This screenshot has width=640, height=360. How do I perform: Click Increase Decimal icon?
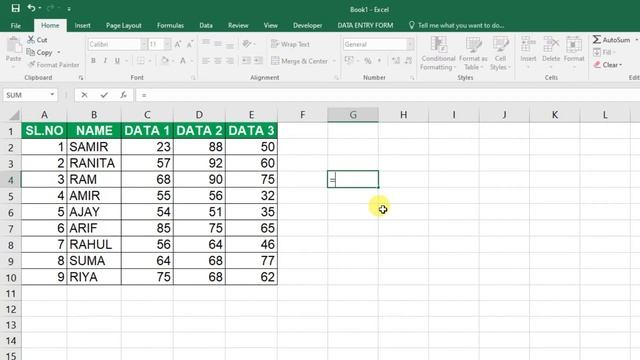coord(396,61)
